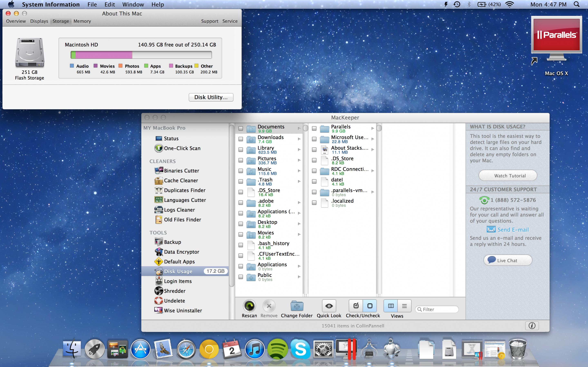This screenshot has height=367, width=588.
Task: Check the Library folder checkbox
Action: (241, 150)
